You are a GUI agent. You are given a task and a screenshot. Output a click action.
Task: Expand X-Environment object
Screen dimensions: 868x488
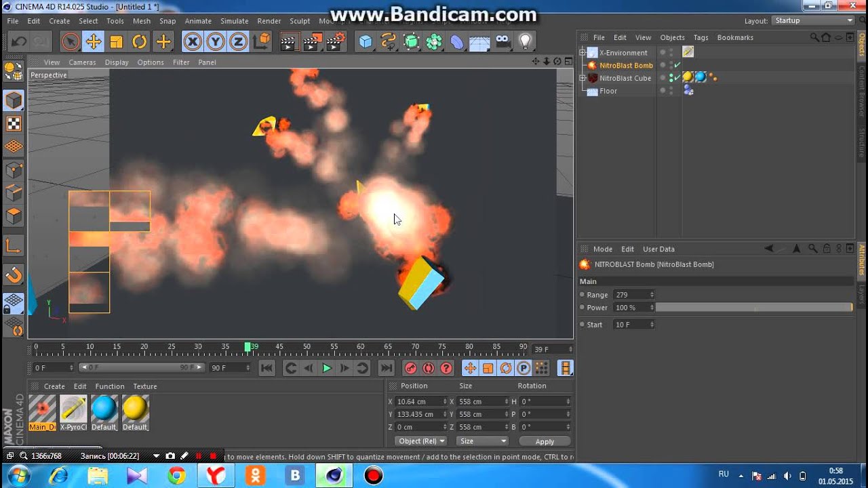tap(582, 53)
